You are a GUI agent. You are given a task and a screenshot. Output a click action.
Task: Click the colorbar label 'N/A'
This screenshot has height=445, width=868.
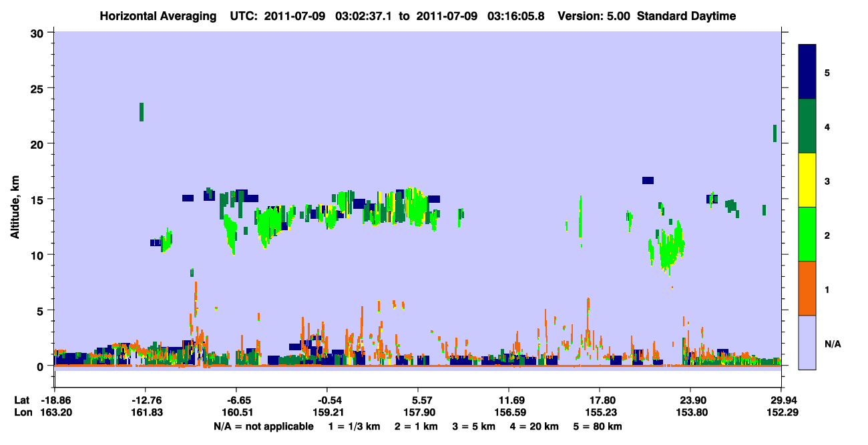point(832,344)
